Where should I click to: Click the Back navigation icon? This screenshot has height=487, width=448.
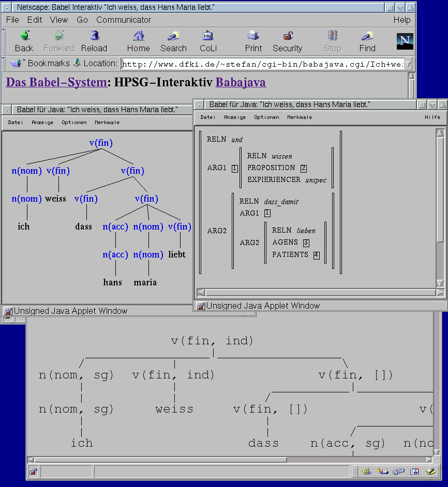[x=24, y=36]
